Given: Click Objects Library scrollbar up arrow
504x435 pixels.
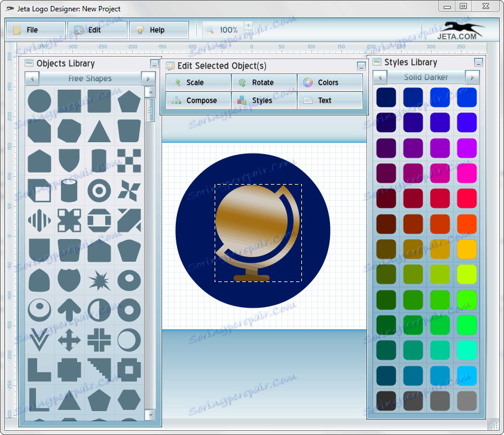Looking at the screenshot, I should coord(150,92).
